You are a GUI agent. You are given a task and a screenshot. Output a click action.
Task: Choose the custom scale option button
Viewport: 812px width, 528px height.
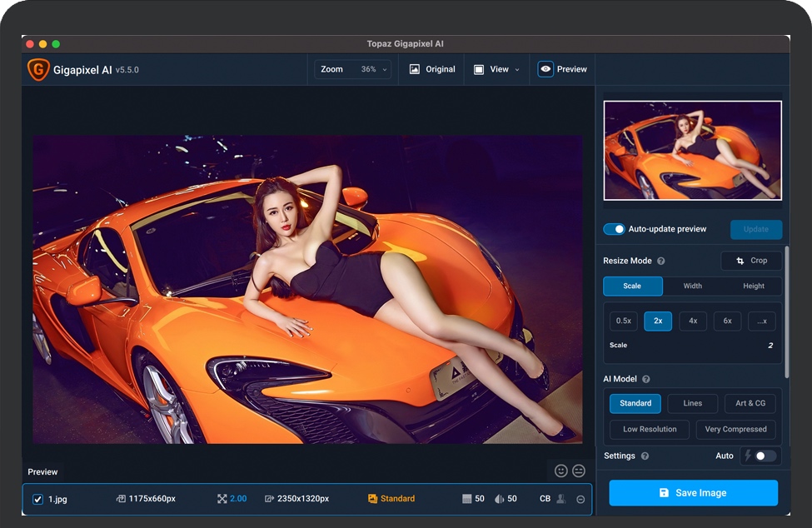point(761,321)
